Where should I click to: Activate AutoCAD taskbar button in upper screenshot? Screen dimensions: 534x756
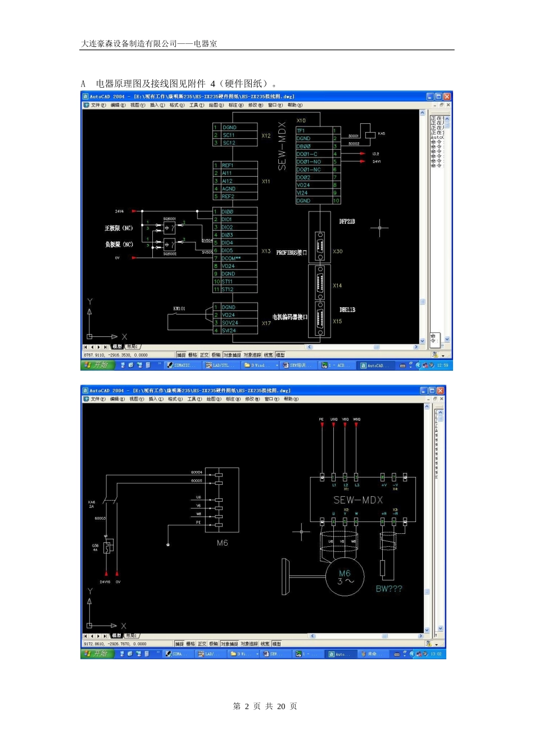point(375,365)
